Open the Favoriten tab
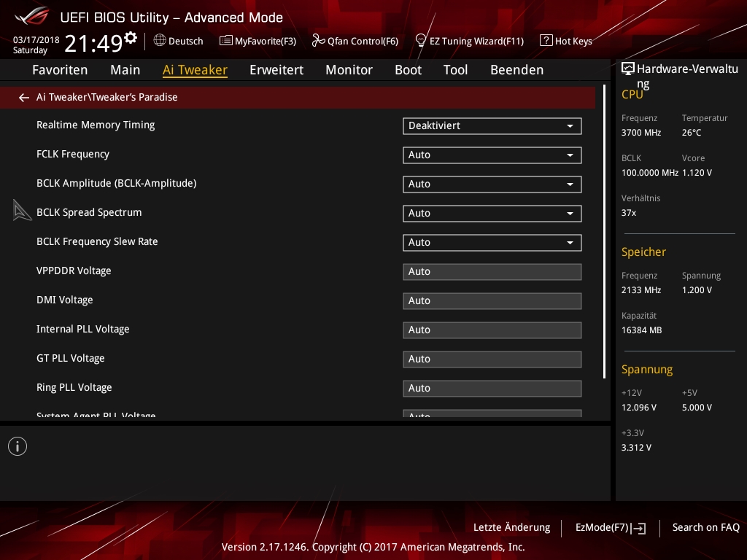747x560 pixels. pos(60,69)
